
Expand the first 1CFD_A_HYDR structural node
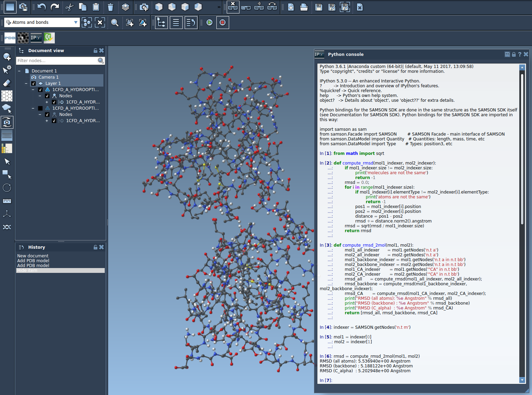pyautogui.click(x=47, y=102)
